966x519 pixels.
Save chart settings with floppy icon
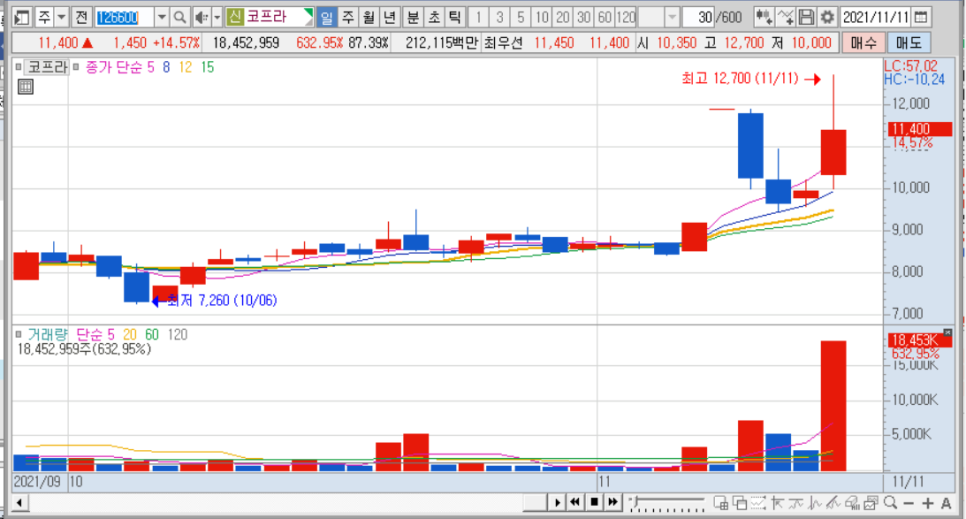(806, 17)
